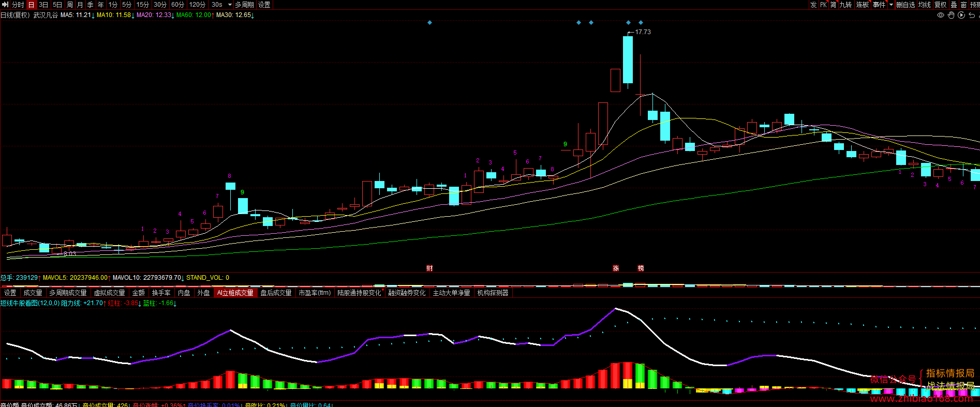980x407 pixels.
Task: Switch to 月 monthly period
Action: pos(80,5)
